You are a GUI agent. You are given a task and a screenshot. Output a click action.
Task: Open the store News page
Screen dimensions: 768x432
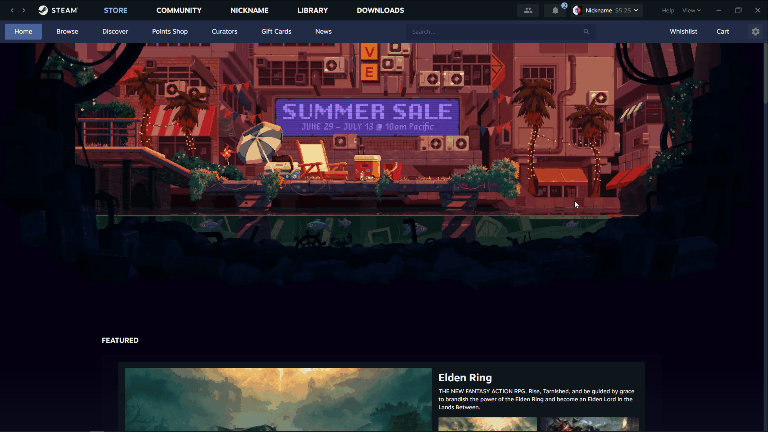point(323,31)
